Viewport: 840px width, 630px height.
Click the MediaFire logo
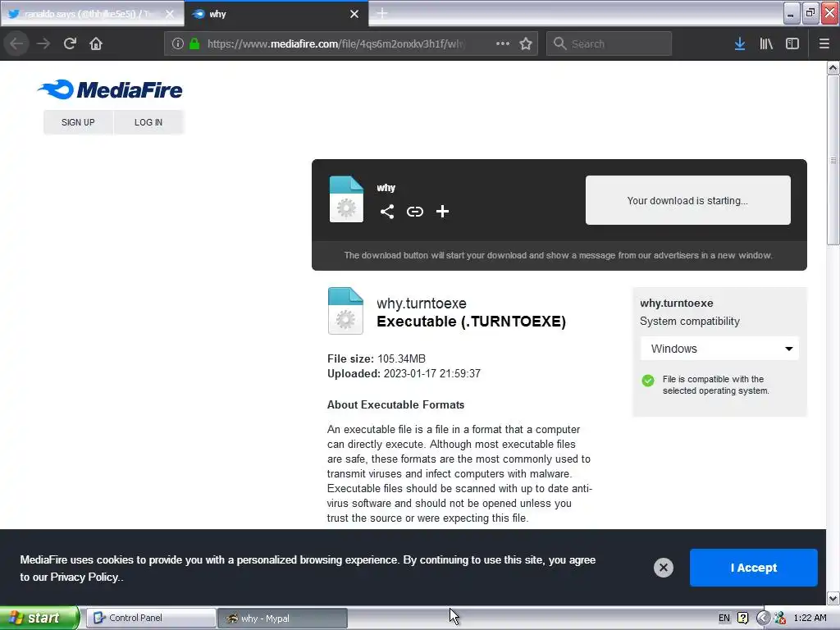click(110, 89)
